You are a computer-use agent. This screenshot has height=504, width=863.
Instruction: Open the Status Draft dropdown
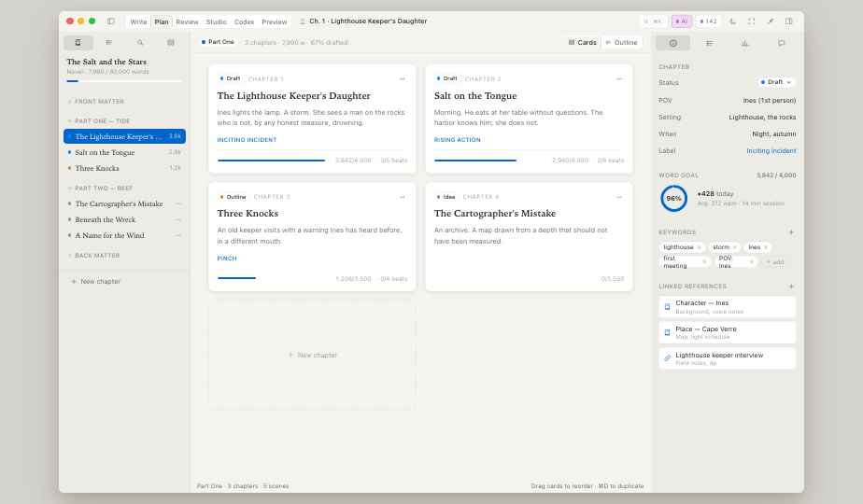tap(776, 82)
